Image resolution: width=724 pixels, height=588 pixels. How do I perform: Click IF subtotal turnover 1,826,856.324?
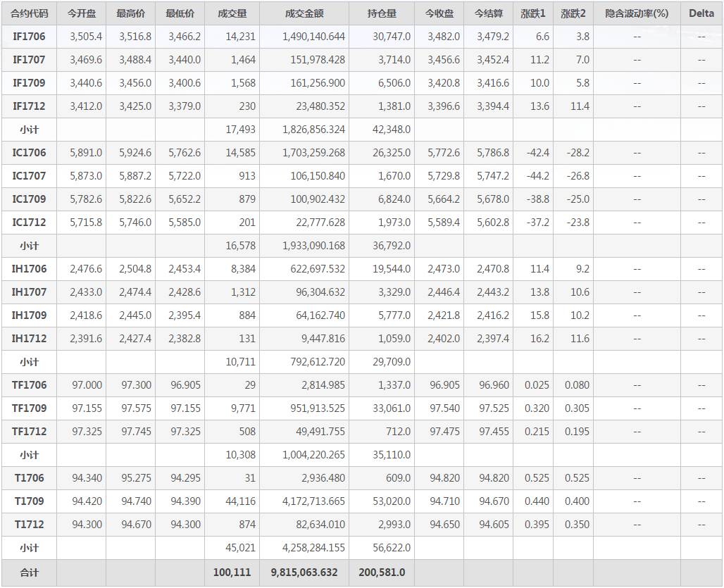313,130
